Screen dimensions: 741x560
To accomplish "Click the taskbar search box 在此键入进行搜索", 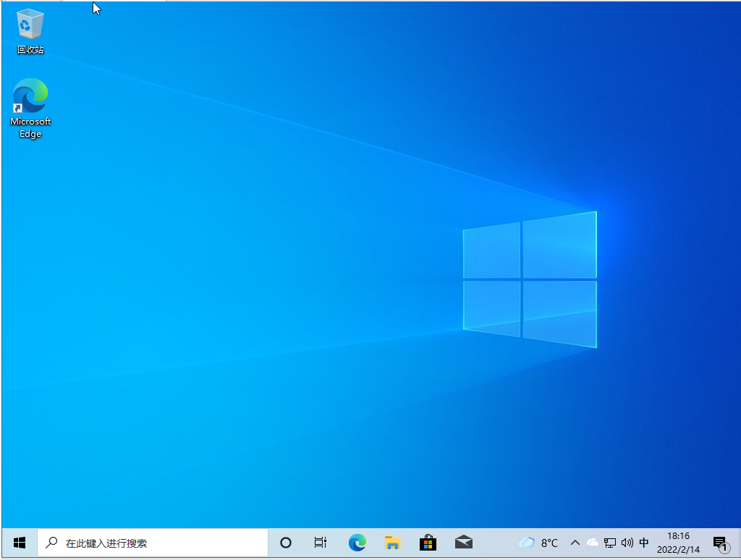I will [153, 543].
